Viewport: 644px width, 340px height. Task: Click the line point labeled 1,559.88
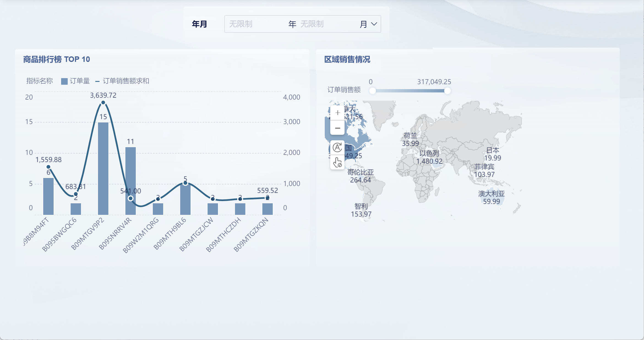(x=48, y=167)
